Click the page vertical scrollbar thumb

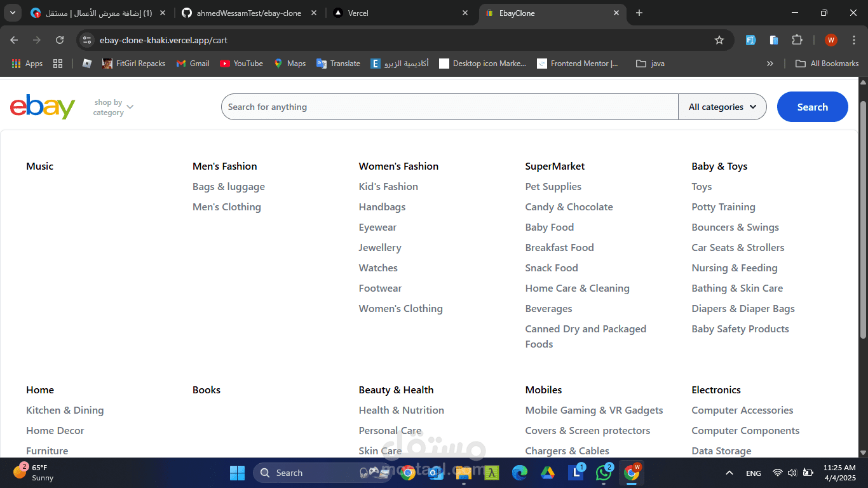(x=863, y=219)
